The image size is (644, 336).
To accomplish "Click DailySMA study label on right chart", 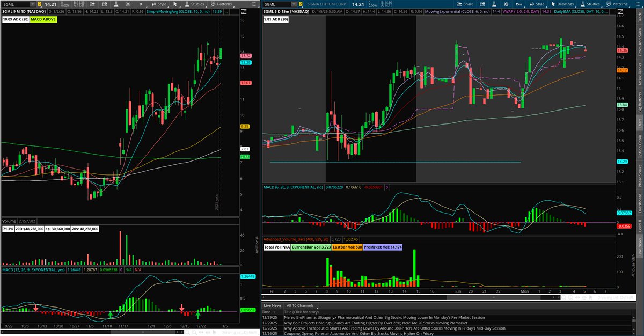I will 581,12.
